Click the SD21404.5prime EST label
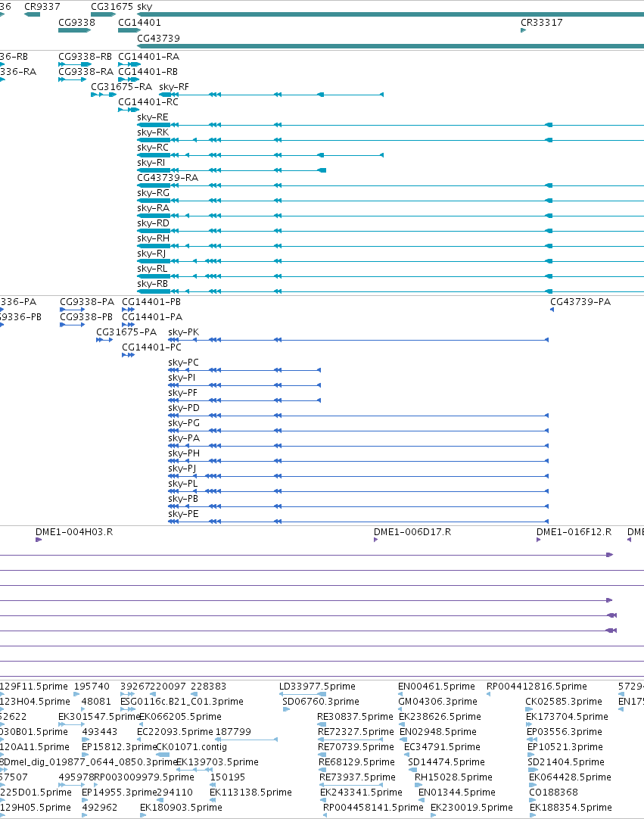 tap(566, 761)
